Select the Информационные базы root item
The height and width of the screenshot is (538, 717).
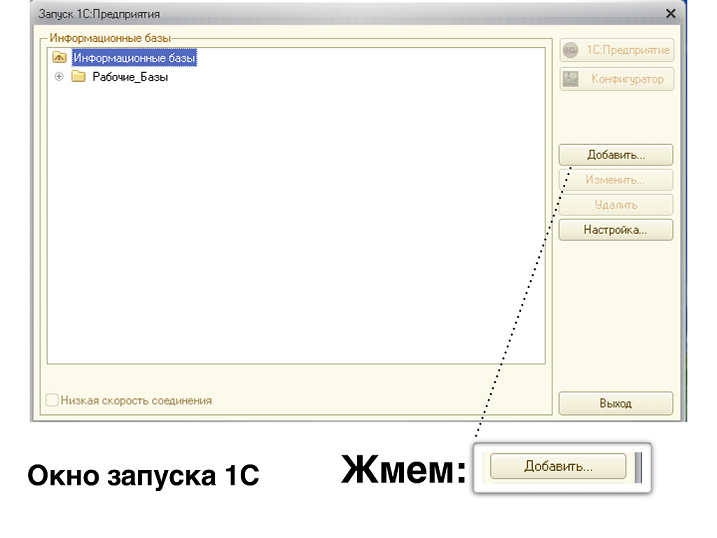134,58
